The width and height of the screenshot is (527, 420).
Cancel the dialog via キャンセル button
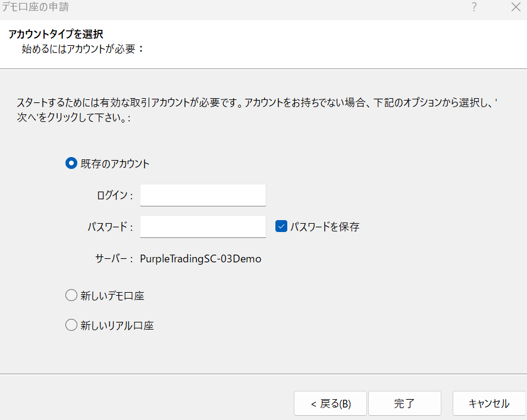point(489,403)
